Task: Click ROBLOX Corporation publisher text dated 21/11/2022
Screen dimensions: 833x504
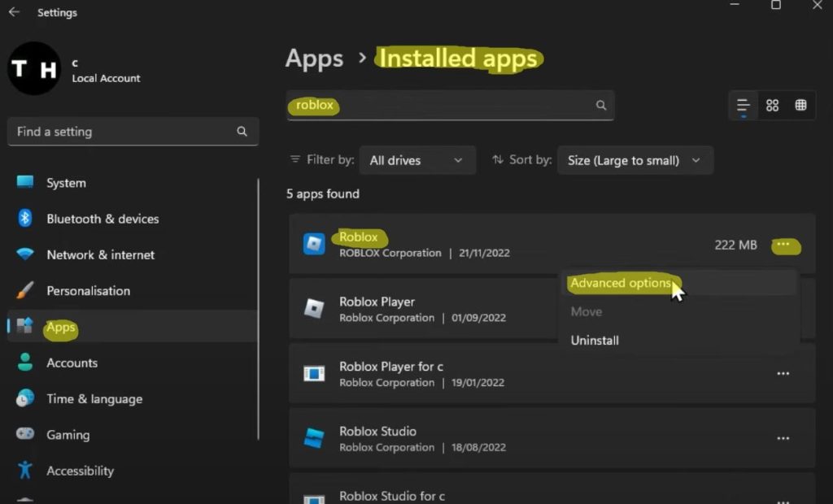Action: point(390,253)
